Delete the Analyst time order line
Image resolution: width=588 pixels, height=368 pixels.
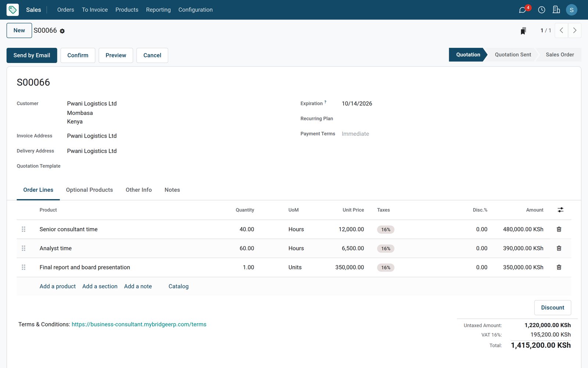pos(559,248)
